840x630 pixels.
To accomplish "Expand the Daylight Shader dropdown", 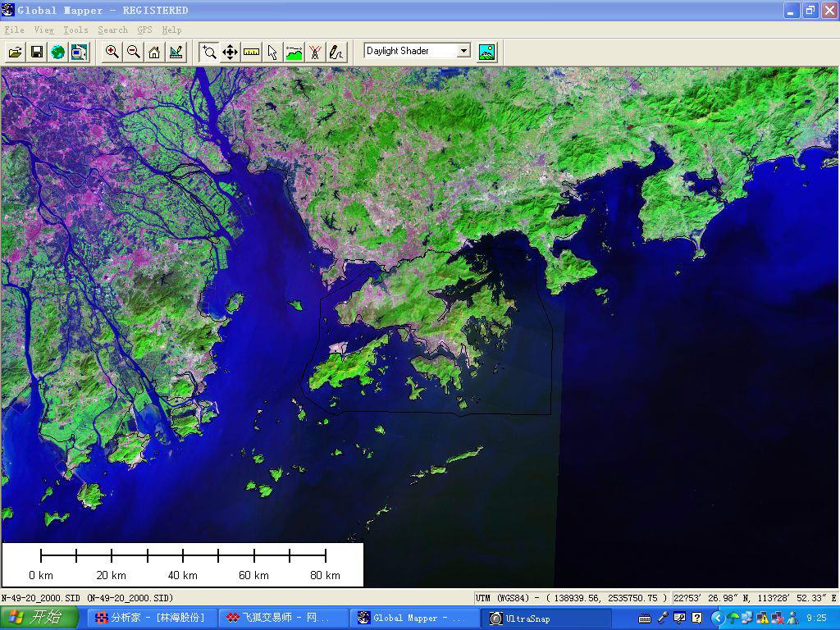I will point(463,51).
